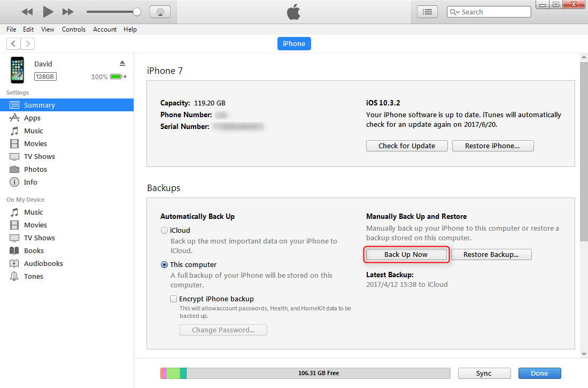
Task: Select Summary in the Settings sidebar
Action: point(67,105)
